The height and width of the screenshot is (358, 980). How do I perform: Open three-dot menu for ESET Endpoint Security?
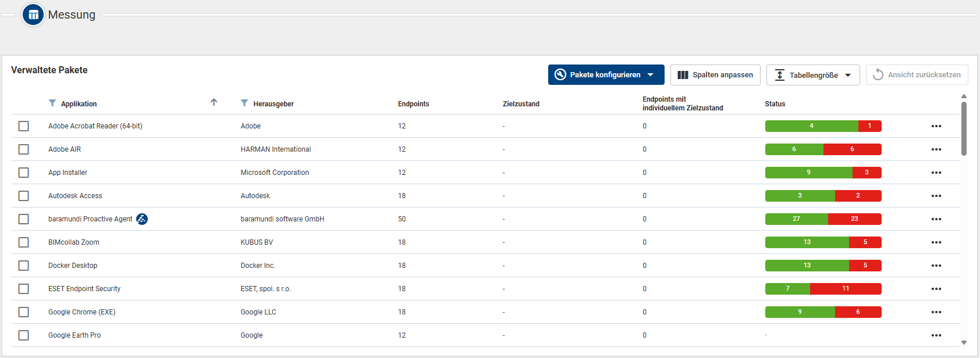(x=936, y=289)
